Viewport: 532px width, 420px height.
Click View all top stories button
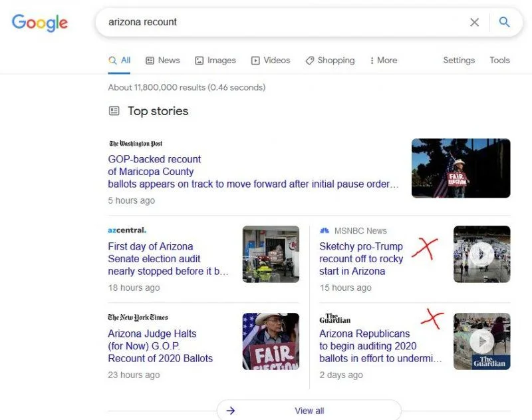[309, 411]
